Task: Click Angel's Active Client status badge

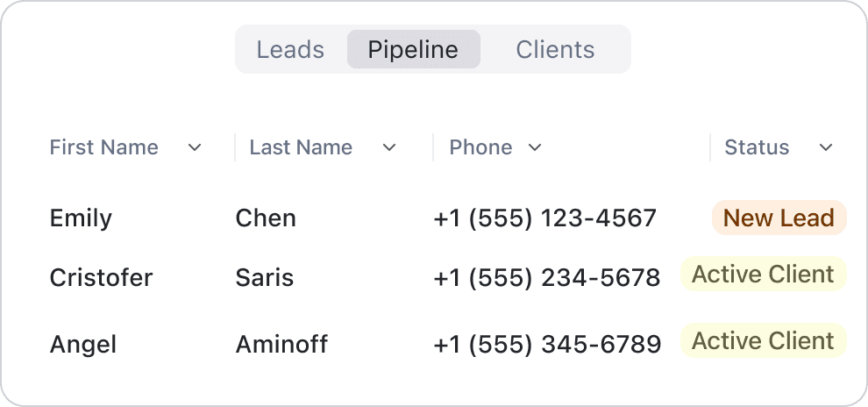Action: click(763, 341)
